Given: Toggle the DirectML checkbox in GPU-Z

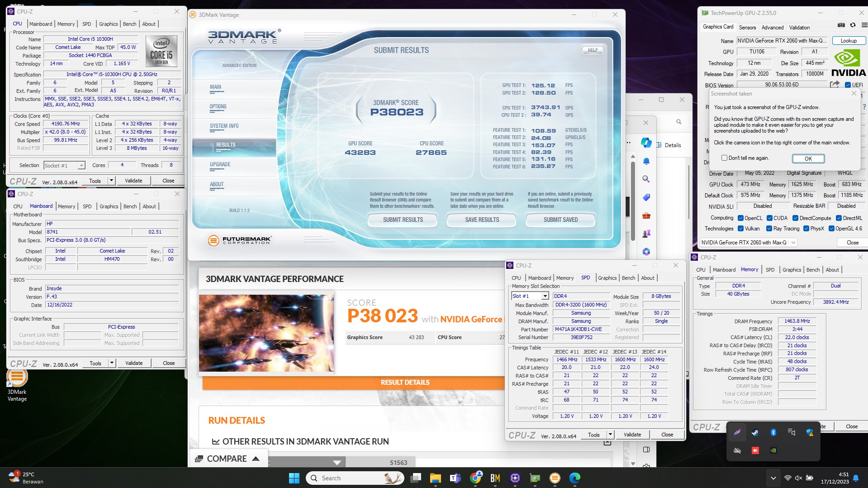Looking at the screenshot, I should point(839,218).
